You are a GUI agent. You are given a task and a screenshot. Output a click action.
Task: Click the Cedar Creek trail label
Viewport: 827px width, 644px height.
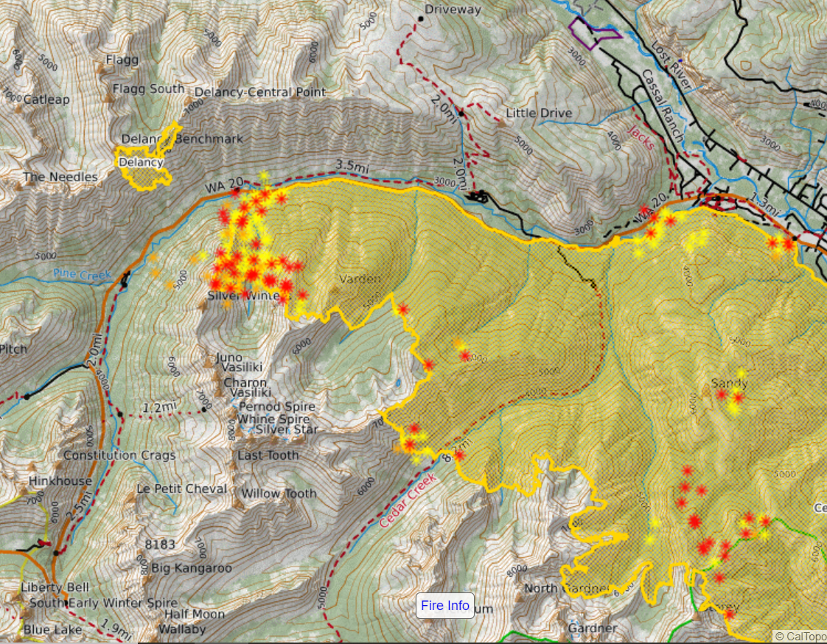pyautogui.click(x=409, y=499)
